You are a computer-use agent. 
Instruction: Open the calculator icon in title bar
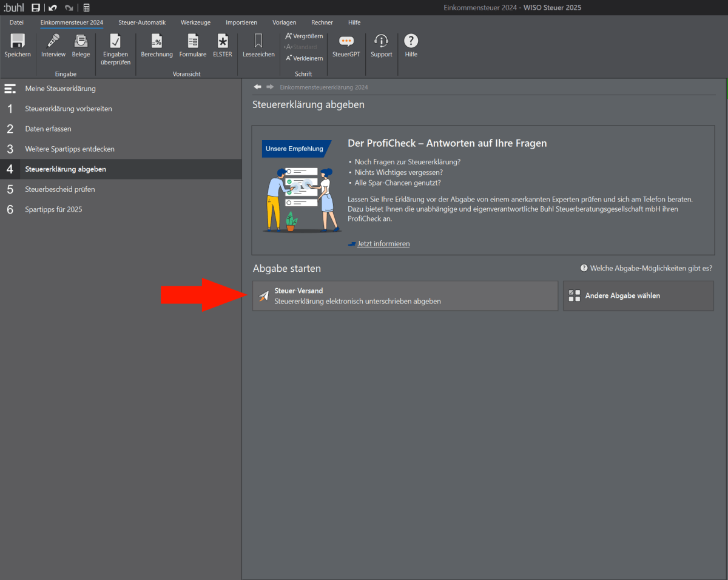[x=87, y=8]
